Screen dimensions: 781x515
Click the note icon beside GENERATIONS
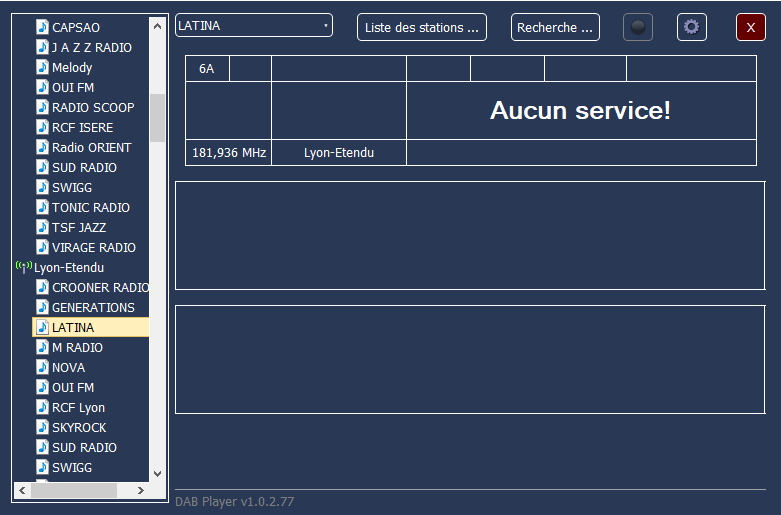point(42,307)
